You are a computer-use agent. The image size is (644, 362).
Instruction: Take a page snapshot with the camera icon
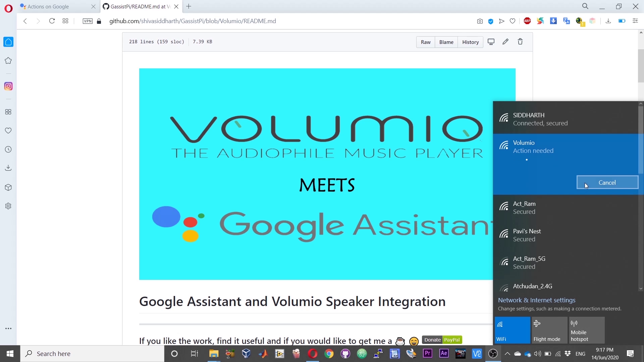pyautogui.click(x=480, y=21)
